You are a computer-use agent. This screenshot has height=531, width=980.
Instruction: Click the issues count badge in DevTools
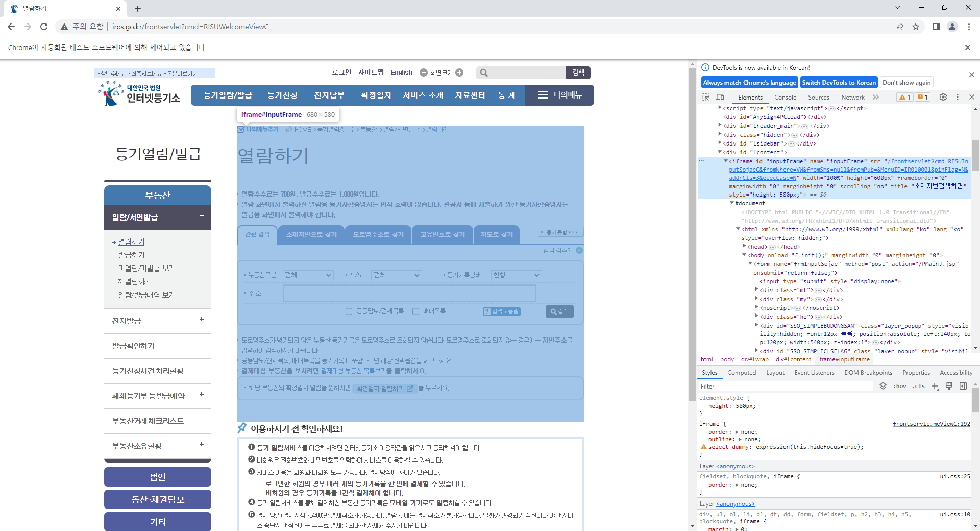point(922,97)
